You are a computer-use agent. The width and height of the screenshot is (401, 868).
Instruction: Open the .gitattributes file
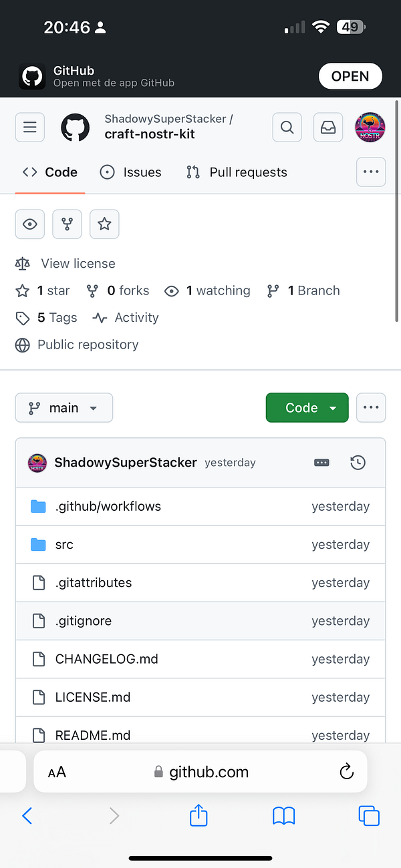pyautogui.click(x=94, y=583)
